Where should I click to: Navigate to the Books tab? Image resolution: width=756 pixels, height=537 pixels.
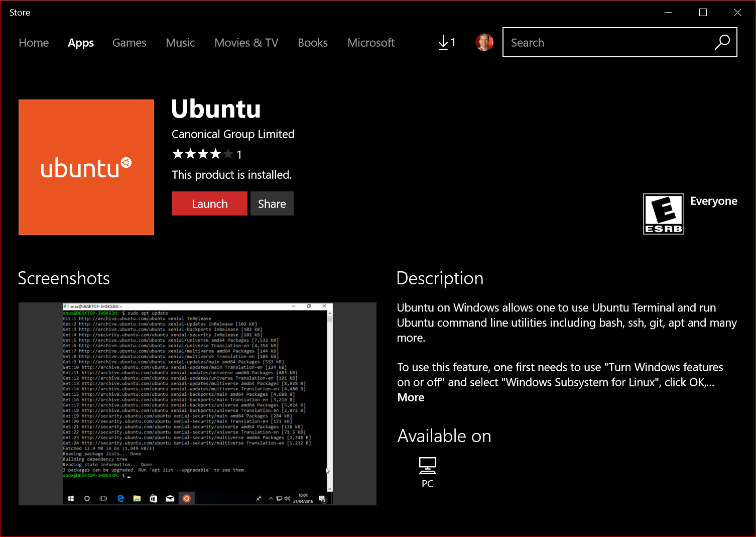coord(312,43)
